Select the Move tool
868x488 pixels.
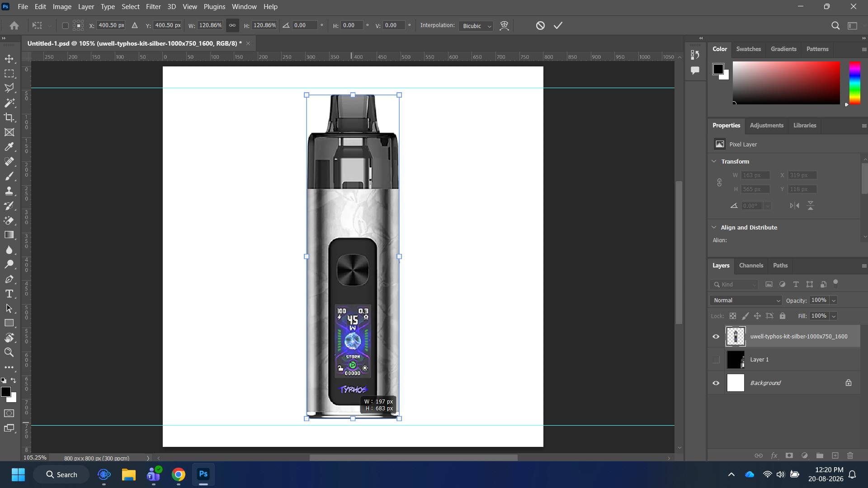pyautogui.click(x=9, y=59)
